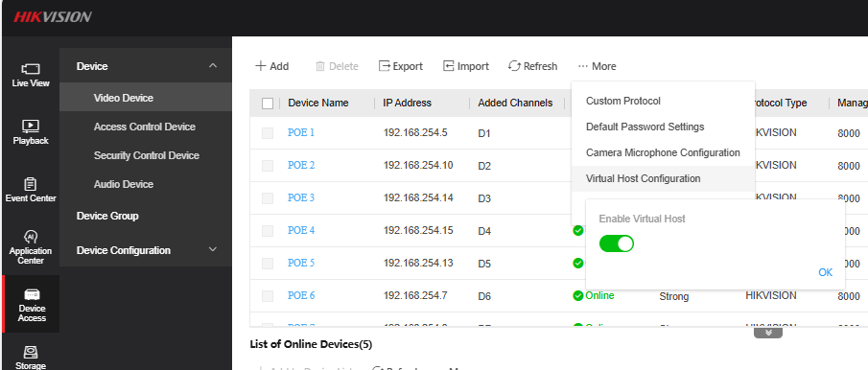Confirm virtual host with OK
This screenshot has width=868, height=370.
click(825, 272)
